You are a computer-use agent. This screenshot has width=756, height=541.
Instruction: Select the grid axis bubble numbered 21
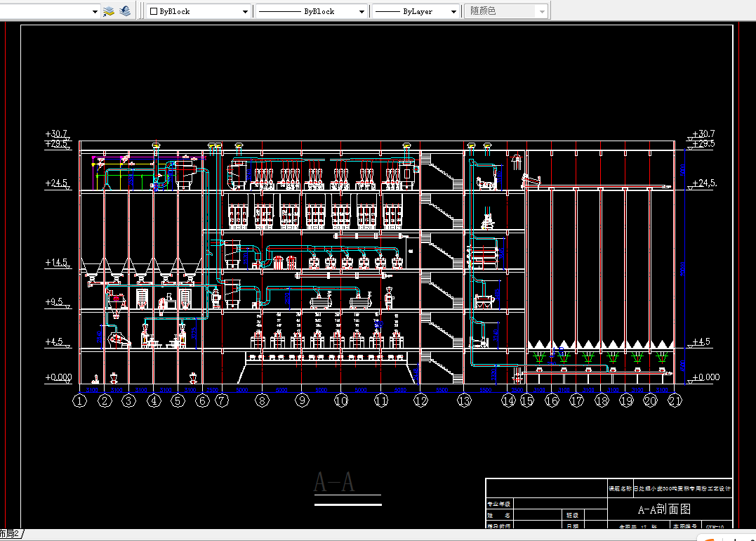click(675, 400)
